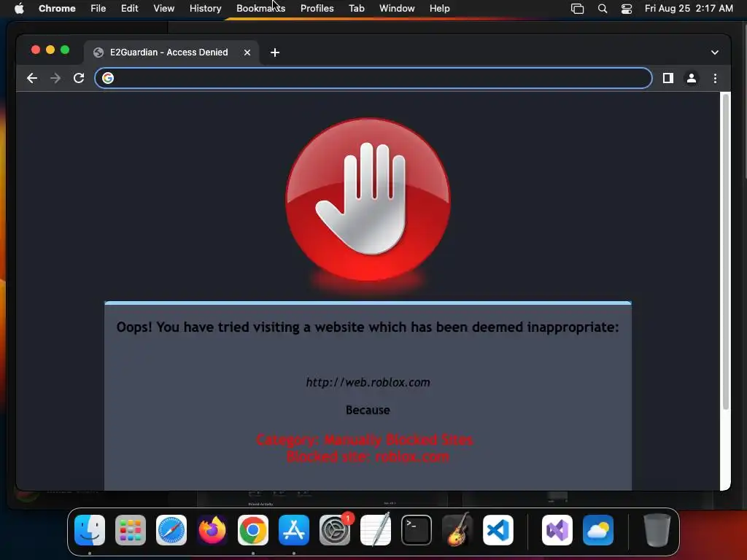Go back to the previous page

pos(32,78)
